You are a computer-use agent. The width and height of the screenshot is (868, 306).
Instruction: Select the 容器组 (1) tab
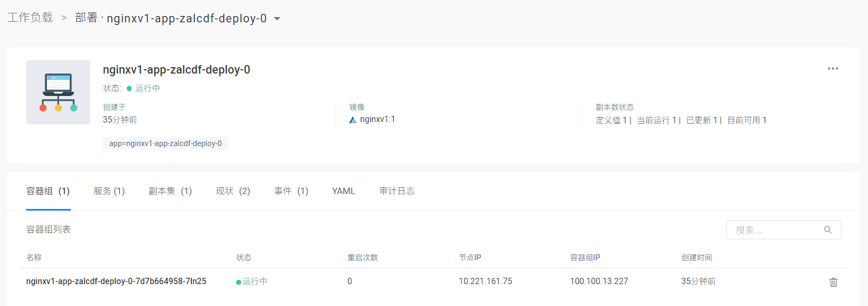pos(48,191)
